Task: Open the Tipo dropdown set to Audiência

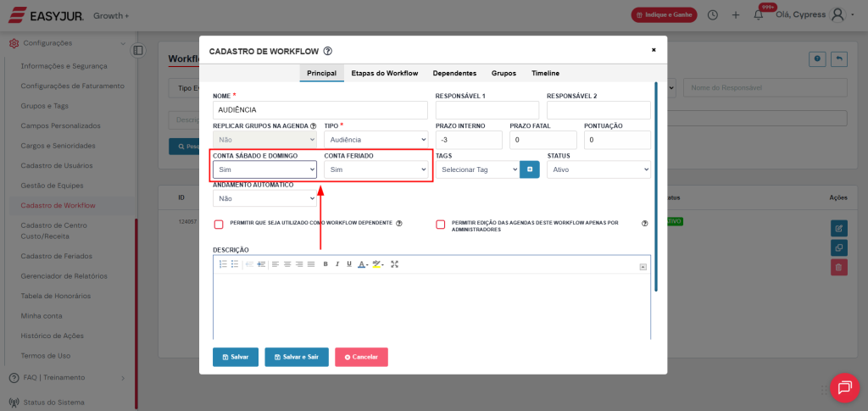Action: point(376,140)
